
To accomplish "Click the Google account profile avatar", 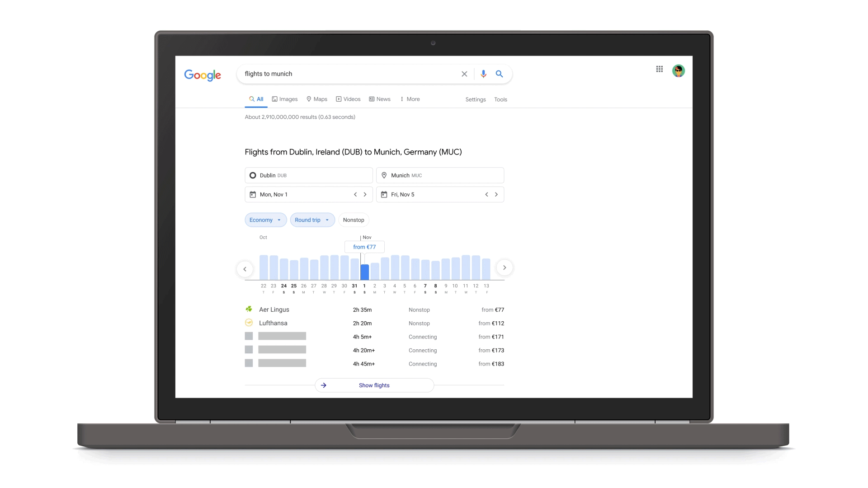I will click(x=679, y=70).
